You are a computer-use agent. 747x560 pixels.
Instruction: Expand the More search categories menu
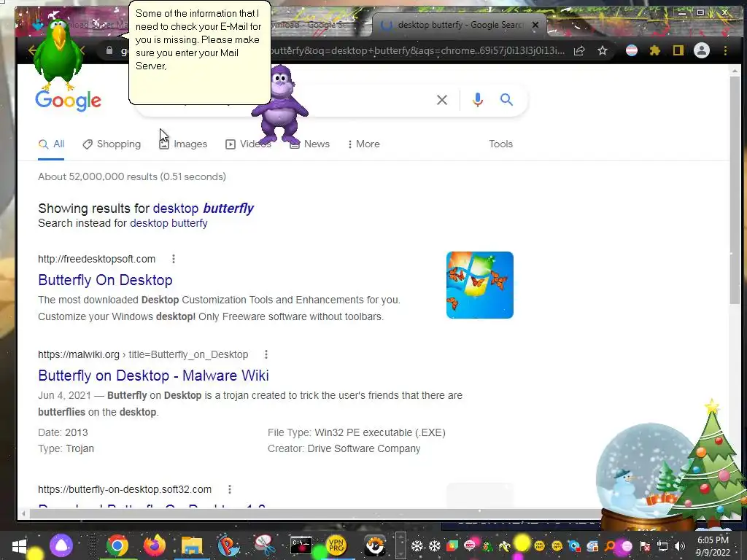tap(364, 144)
